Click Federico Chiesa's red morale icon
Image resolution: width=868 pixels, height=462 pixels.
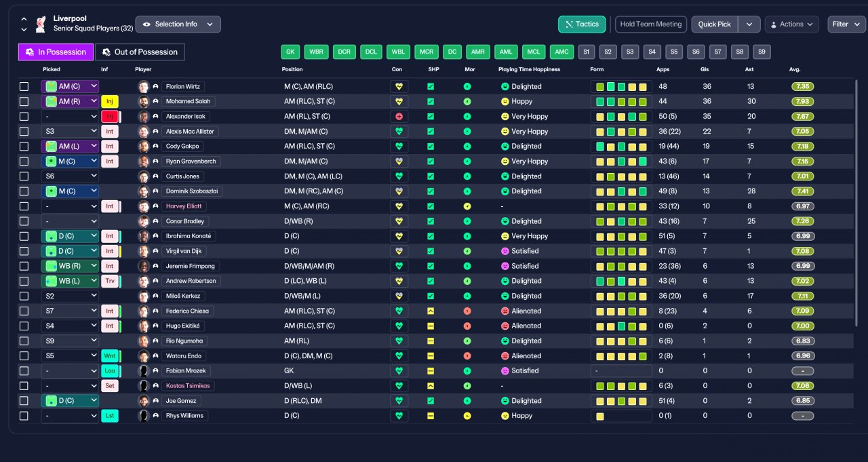pos(467,311)
